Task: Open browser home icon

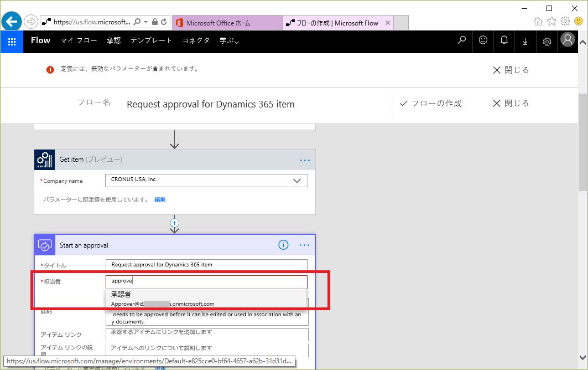Action: point(538,22)
